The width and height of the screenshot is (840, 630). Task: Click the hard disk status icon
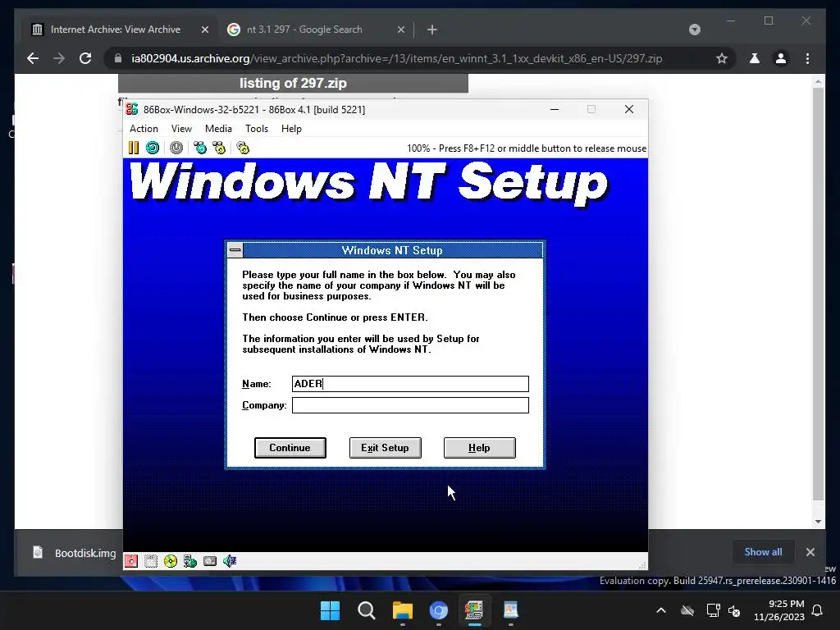[210, 561]
